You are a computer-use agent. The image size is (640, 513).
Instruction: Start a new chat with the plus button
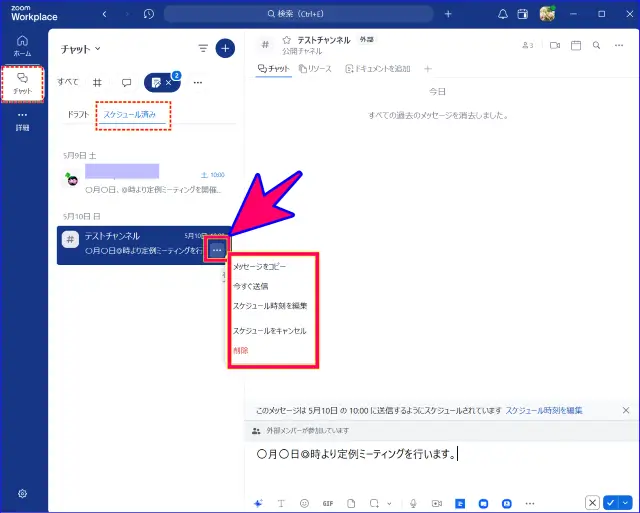(x=225, y=49)
